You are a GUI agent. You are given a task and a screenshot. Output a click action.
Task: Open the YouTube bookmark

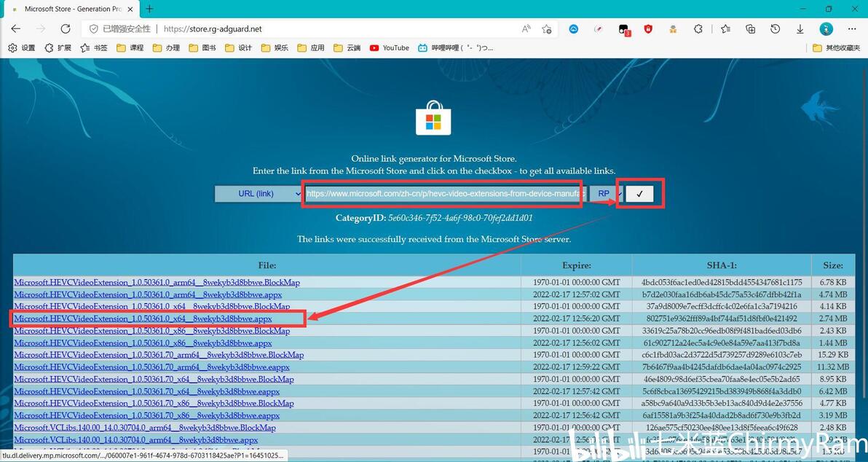(390, 48)
